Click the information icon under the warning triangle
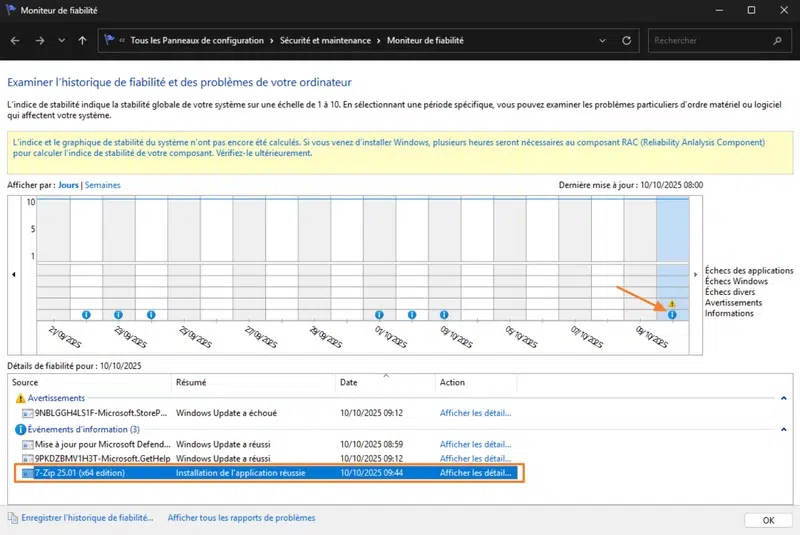The height and width of the screenshot is (535, 800). point(672,314)
